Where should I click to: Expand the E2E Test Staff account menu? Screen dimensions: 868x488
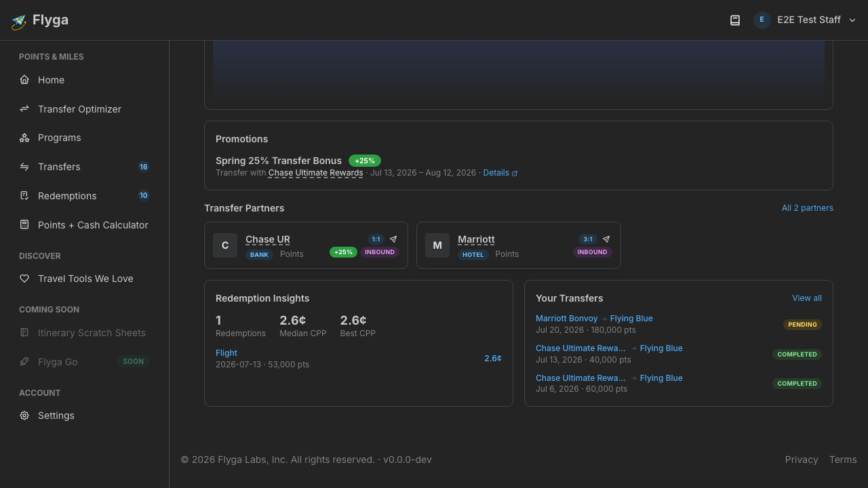point(806,20)
